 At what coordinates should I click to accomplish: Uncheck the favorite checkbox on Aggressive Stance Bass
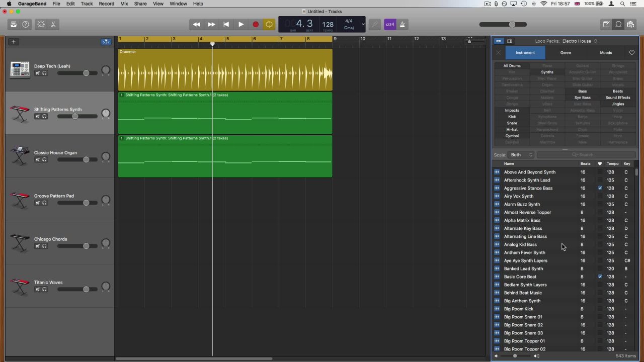pos(600,188)
